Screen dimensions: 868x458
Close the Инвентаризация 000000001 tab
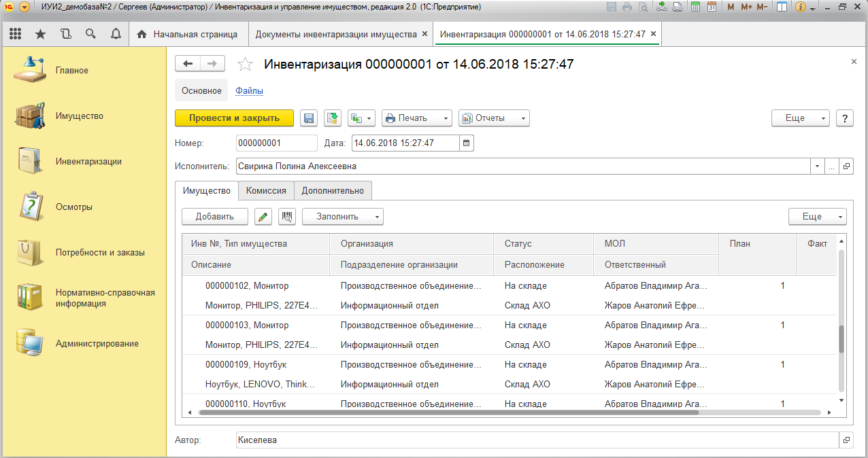pyautogui.click(x=654, y=34)
